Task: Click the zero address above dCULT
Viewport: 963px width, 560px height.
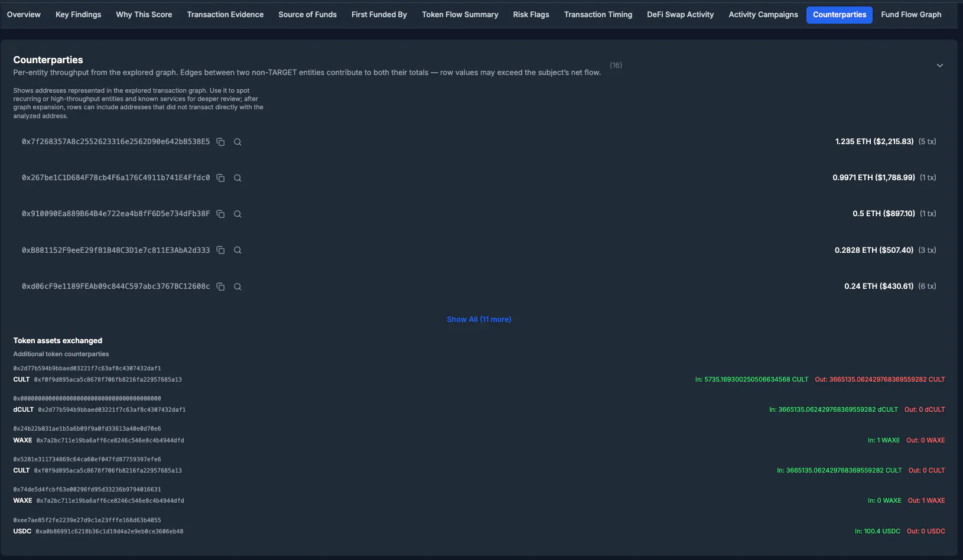Action: pyautogui.click(x=87, y=398)
